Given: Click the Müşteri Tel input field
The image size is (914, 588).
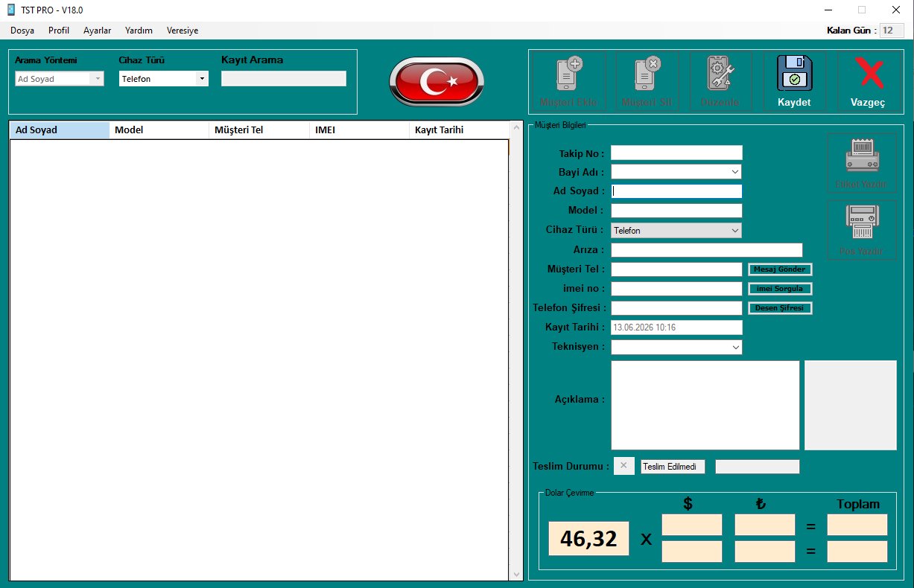Looking at the screenshot, I should pyautogui.click(x=676, y=269).
